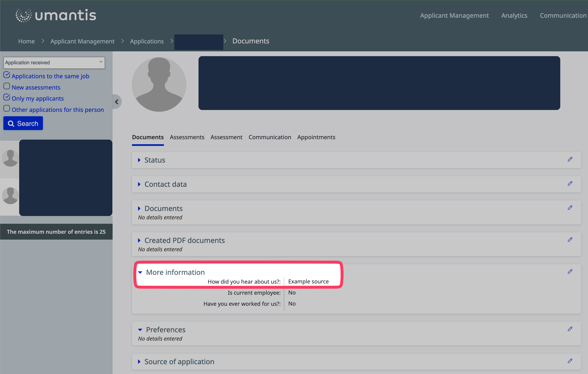Image resolution: width=588 pixels, height=374 pixels.
Task: Edit Created PDF documents via pencil icon
Action: coord(570,240)
